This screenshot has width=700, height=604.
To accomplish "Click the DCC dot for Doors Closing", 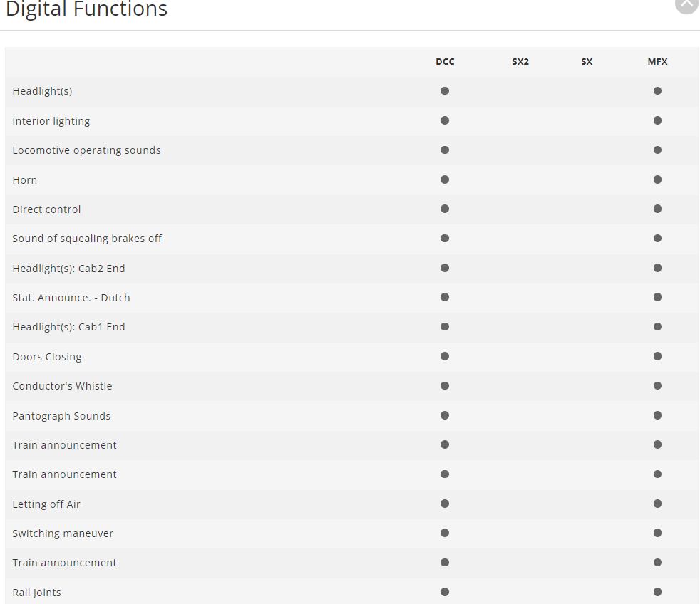I will pyautogui.click(x=445, y=356).
